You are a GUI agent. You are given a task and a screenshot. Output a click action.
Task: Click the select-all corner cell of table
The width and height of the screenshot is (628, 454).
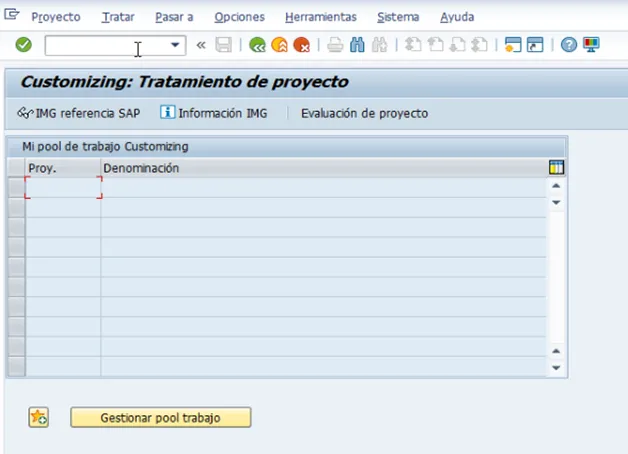pos(16,168)
